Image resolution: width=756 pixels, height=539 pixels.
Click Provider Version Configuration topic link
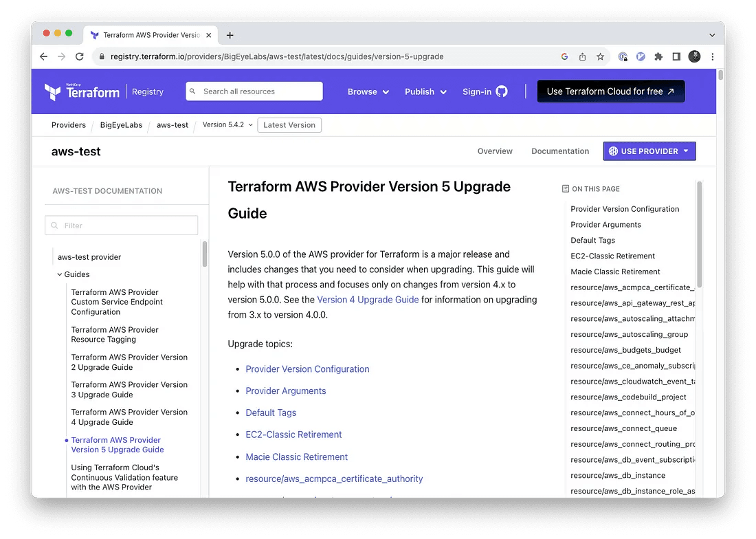pyautogui.click(x=308, y=368)
